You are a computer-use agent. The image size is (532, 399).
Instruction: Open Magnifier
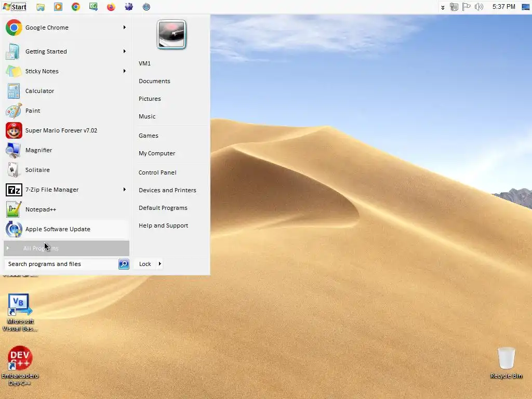pyautogui.click(x=66, y=150)
